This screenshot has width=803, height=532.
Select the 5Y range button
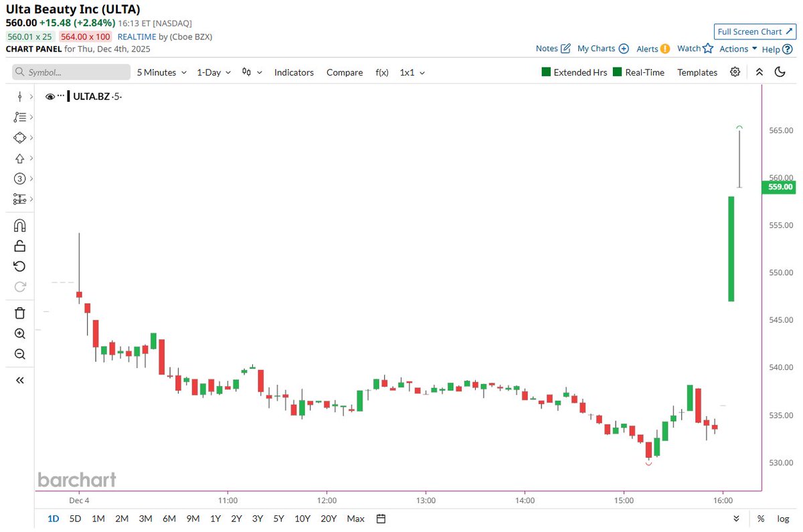(x=278, y=519)
